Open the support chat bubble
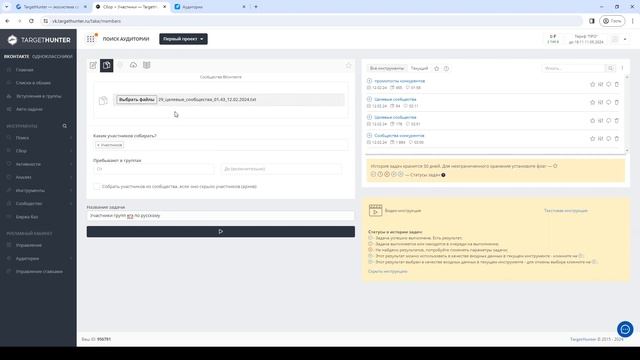This screenshot has width=640, height=360. (x=625, y=329)
